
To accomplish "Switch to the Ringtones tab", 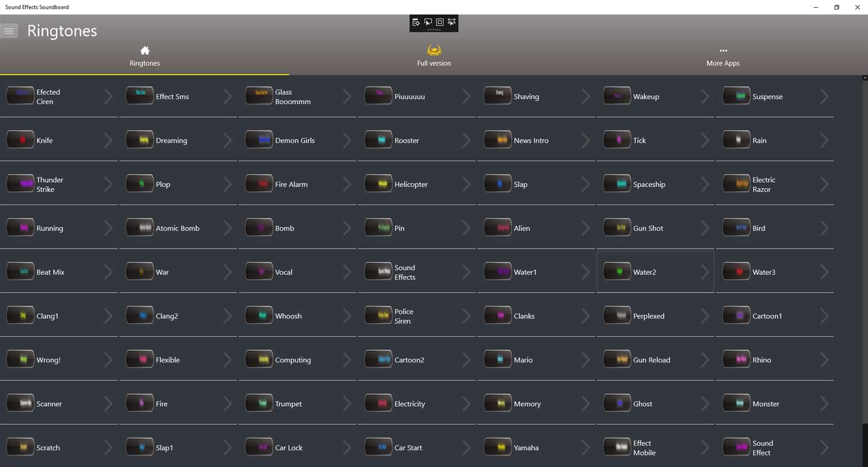I will 145,56.
